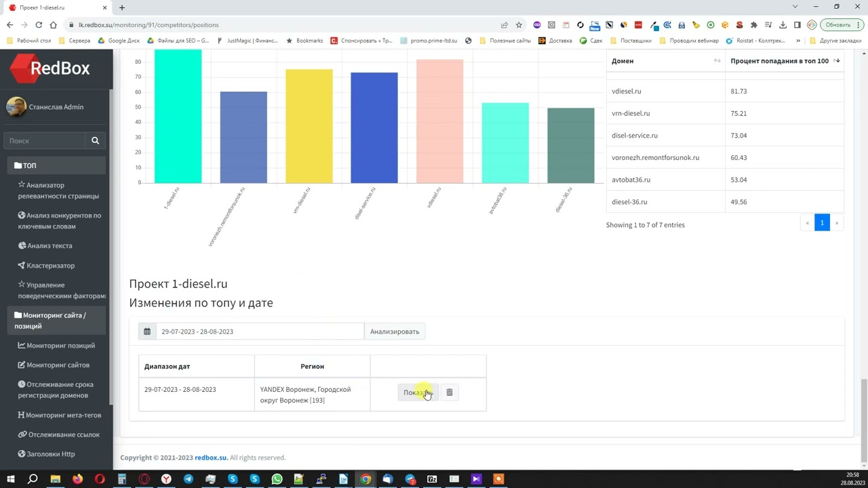Viewport: 868px width, 488px height.
Task: Open Анализ текста menu item
Action: tap(45, 246)
